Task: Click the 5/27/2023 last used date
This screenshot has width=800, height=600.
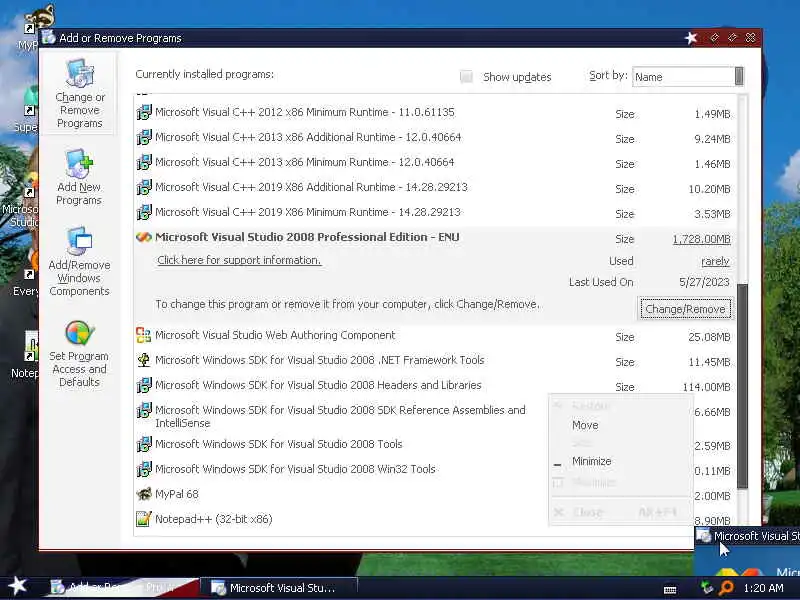Action: click(x=704, y=282)
